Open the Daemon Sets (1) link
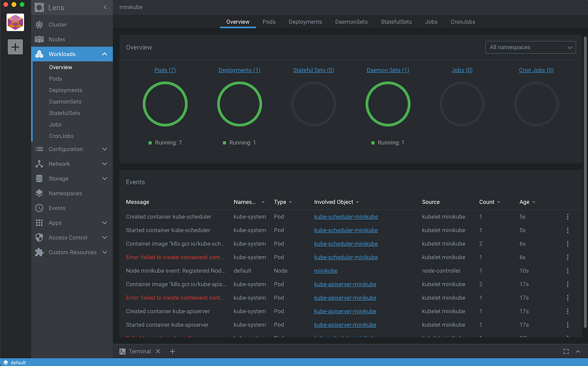The image size is (588, 366). [x=388, y=70]
